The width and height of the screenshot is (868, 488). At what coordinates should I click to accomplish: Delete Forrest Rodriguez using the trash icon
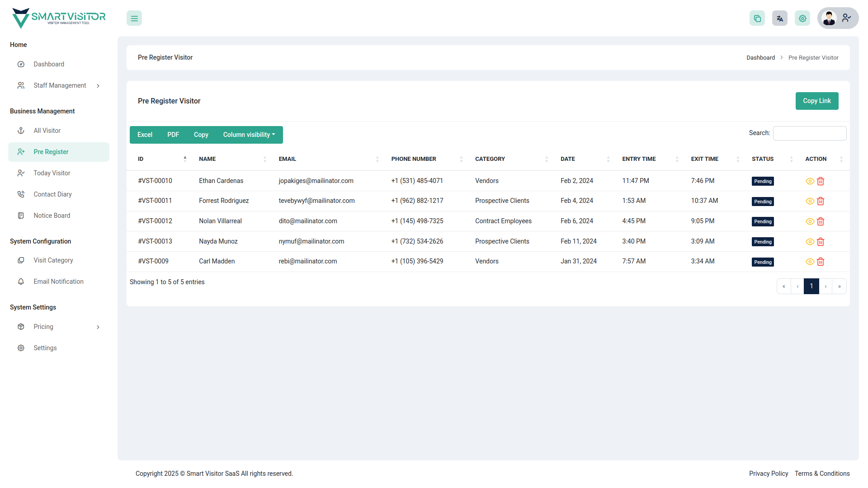[821, 201]
